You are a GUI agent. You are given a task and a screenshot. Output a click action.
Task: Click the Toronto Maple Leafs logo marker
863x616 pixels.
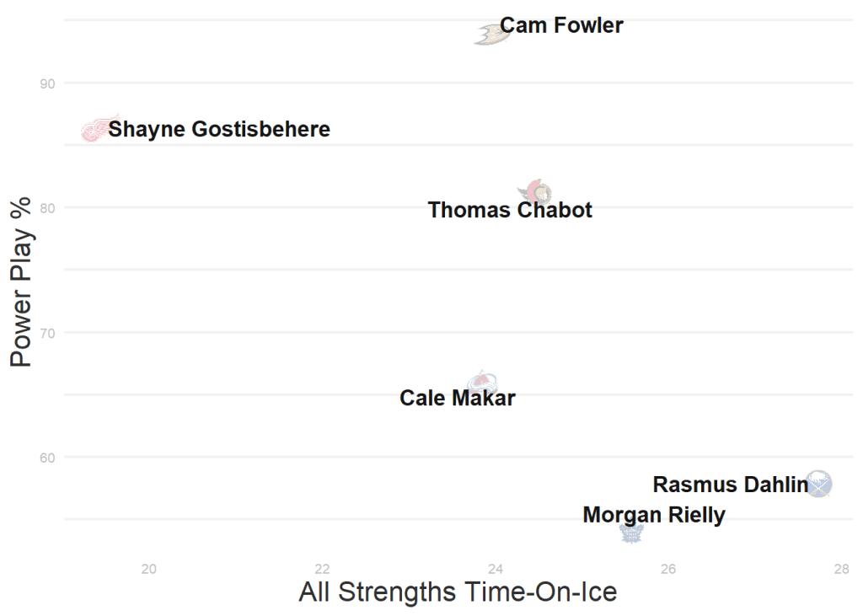(x=632, y=532)
